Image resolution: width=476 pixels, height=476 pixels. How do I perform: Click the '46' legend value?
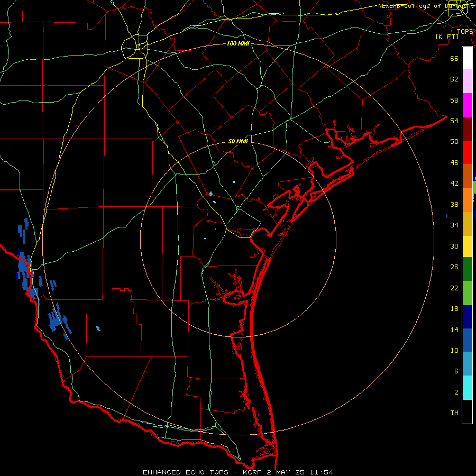click(x=454, y=163)
